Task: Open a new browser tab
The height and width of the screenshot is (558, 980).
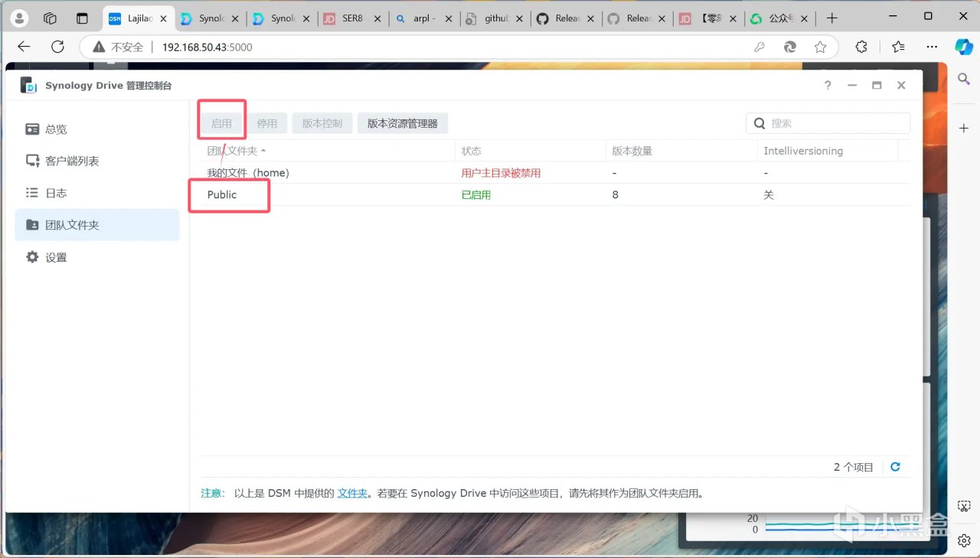Action: [x=832, y=18]
